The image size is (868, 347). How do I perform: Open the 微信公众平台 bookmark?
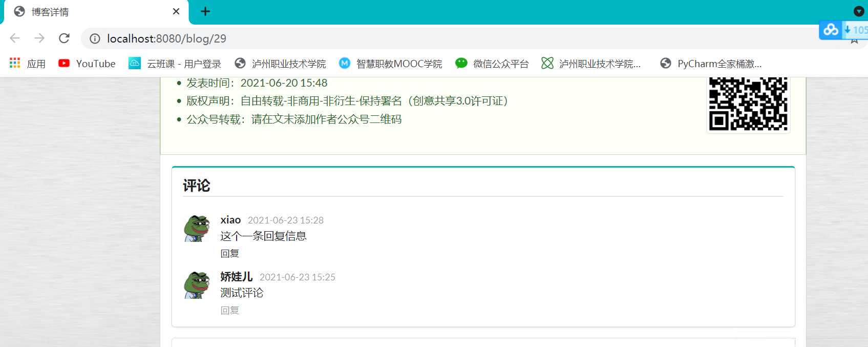(x=492, y=64)
